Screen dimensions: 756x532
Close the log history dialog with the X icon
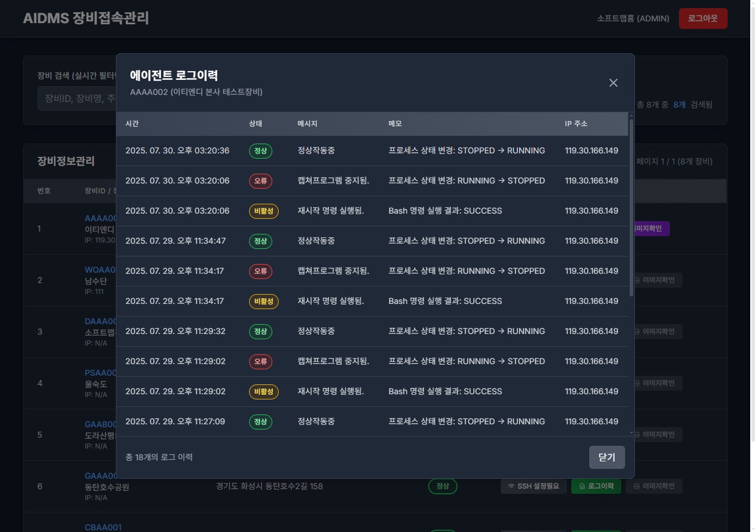point(613,83)
